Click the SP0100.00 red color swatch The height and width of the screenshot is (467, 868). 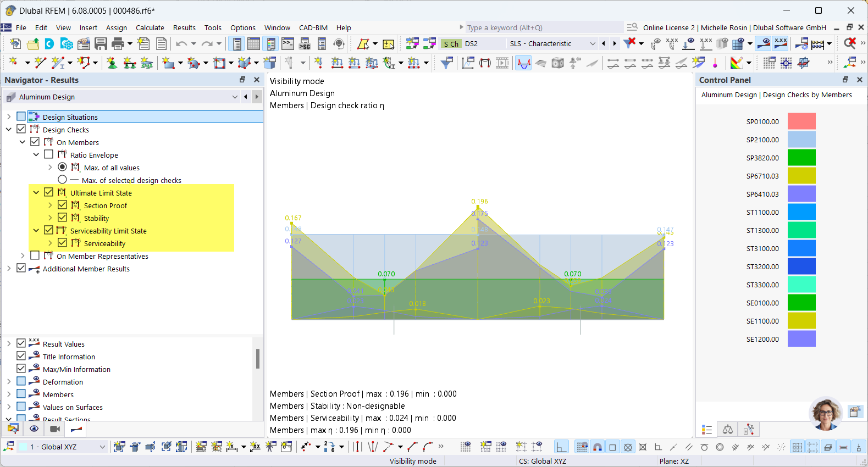click(x=801, y=121)
